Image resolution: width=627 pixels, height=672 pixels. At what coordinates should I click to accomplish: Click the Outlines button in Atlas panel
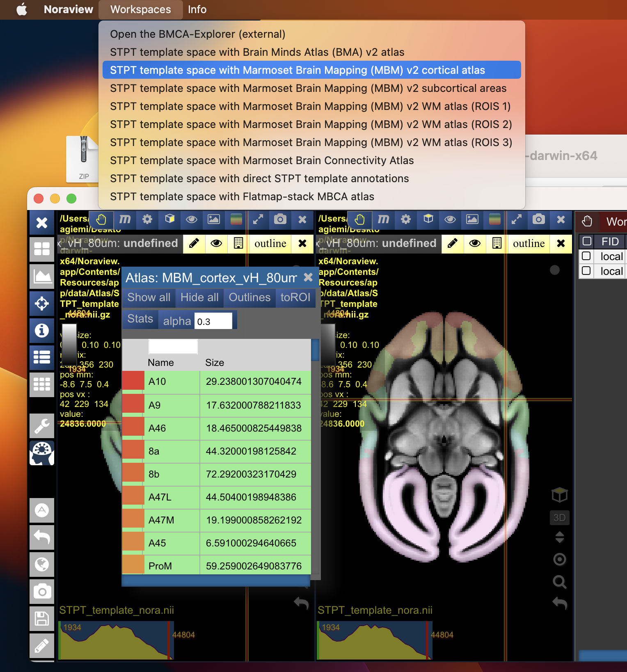pyautogui.click(x=249, y=297)
